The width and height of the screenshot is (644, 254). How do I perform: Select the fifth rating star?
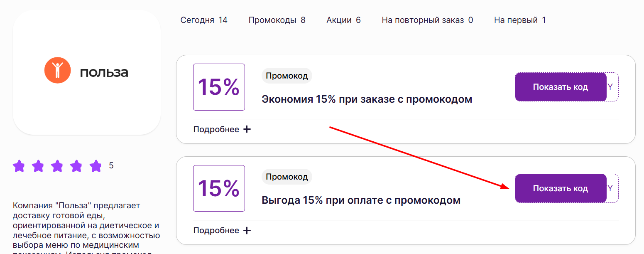(x=96, y=166)
